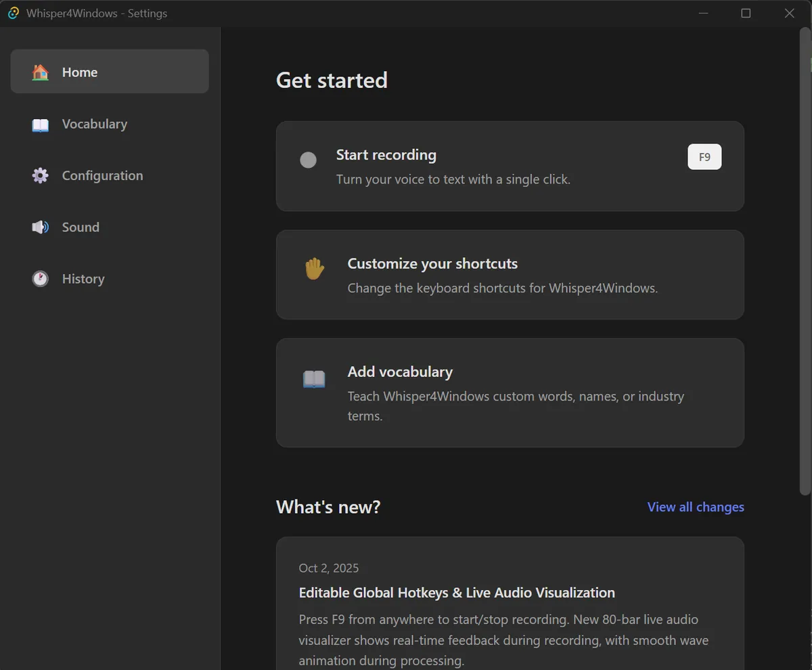Viewport: 812px width, 670px height.
Task: Click the Vocabulary book icon in sidebar
Action: [x=41, y=125]
